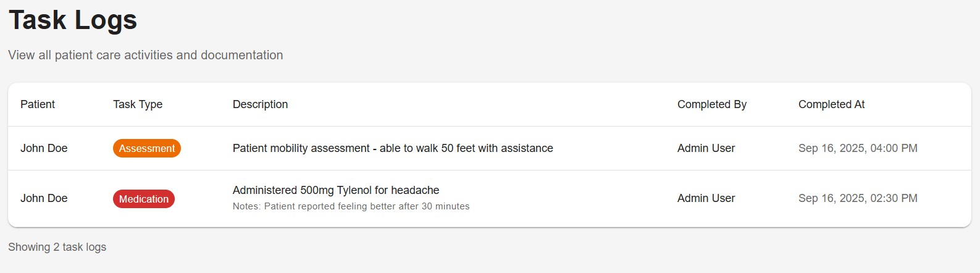Click the red Medication badge

pyautogui.click(x=143, y=199)
